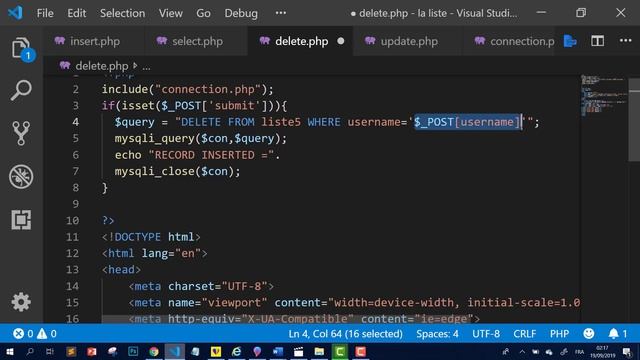This screenshot has height=360, width=640.
Task: Click on mysqli_query on line 5
Action: pyautogui.click(x=155, y=138)
